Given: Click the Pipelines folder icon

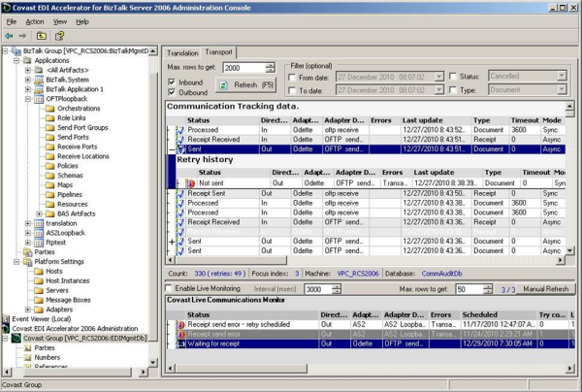Looking at the screenshot, I should coord(49,195).
